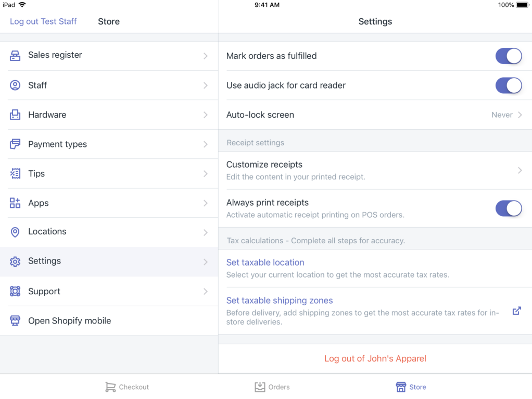Expand the Customize receipts chevron
Viewport: 532px width, 399px height.
[x=520, y=170]
